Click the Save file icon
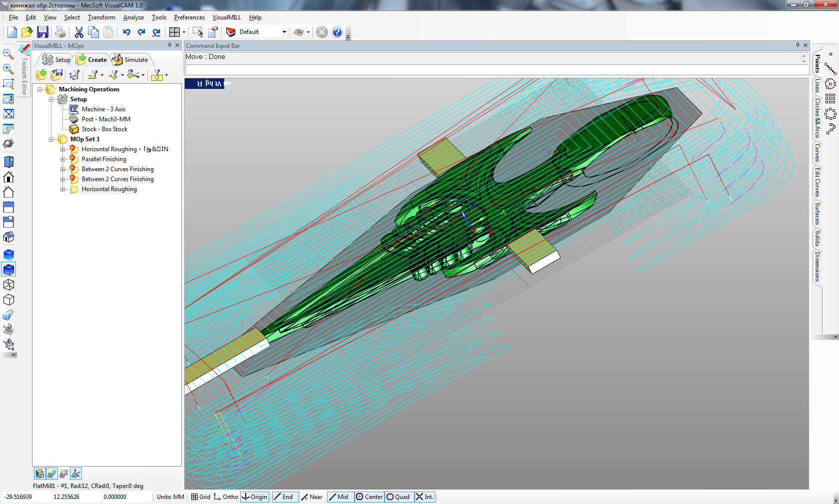The height and width of the screenshot is (504, 839). coord(43,32)
